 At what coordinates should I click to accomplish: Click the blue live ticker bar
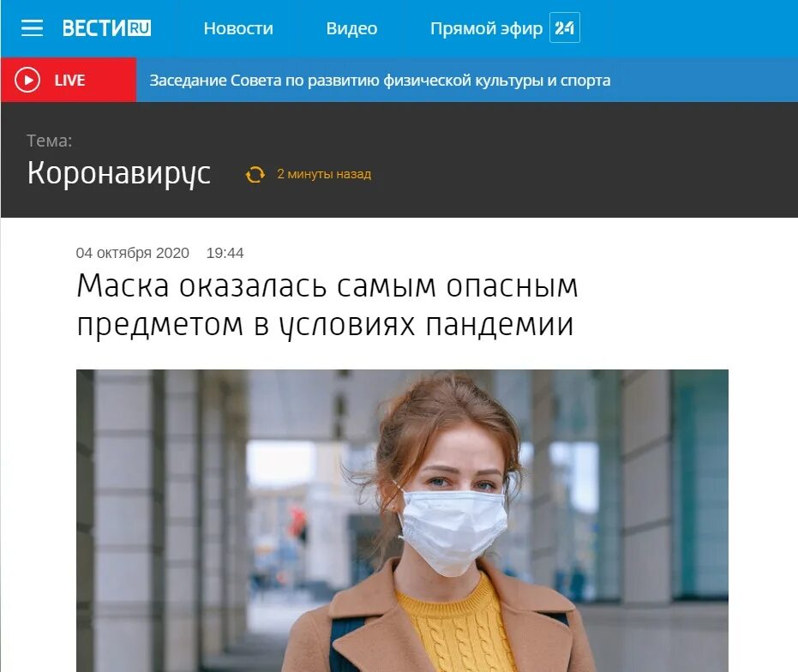click(x=466, y=80)
